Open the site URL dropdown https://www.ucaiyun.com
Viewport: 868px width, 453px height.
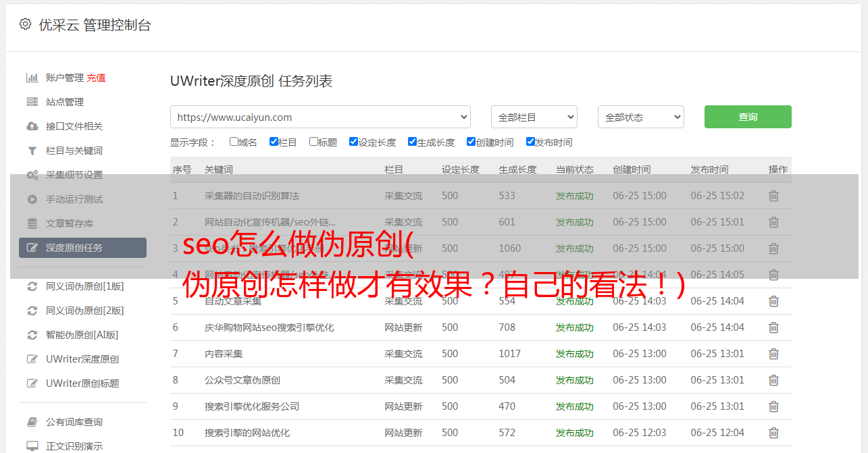click(320, 117)
